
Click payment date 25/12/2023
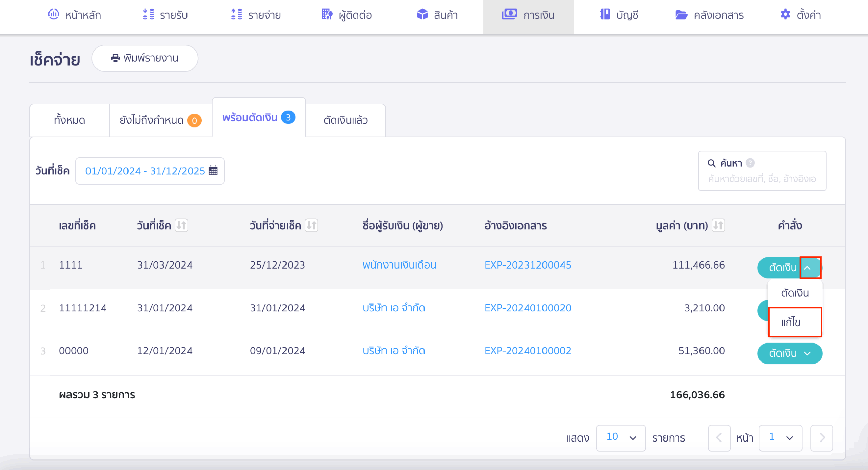[x=277, y=265]
